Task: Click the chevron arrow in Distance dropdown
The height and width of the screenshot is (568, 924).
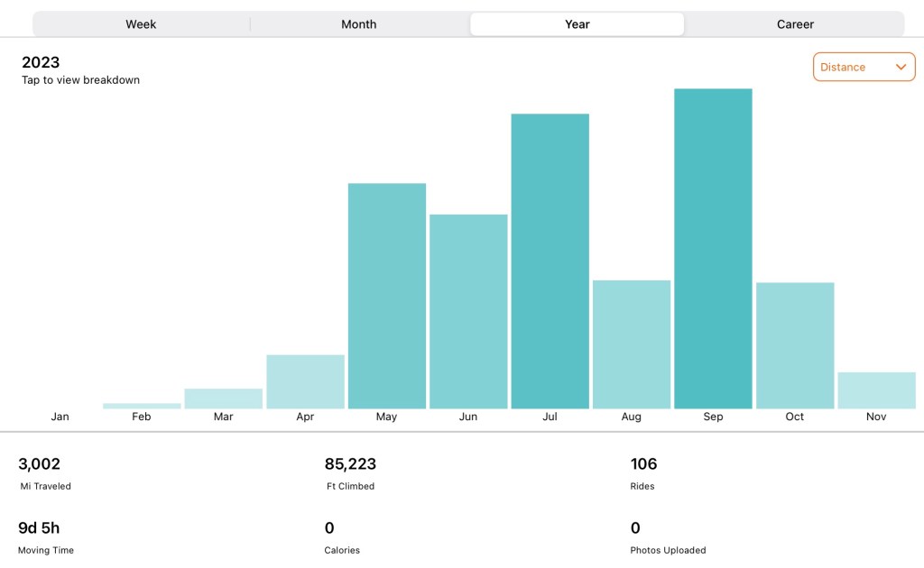Action: [900, 67]
